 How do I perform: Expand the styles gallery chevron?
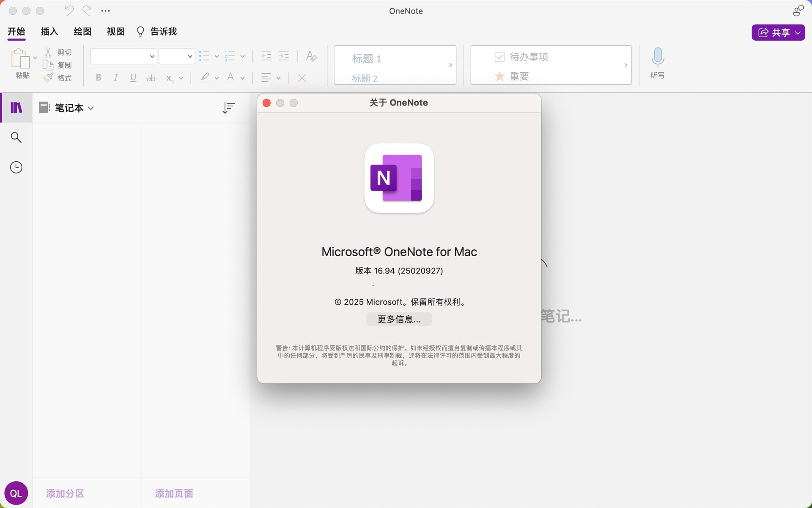point(450,65)
